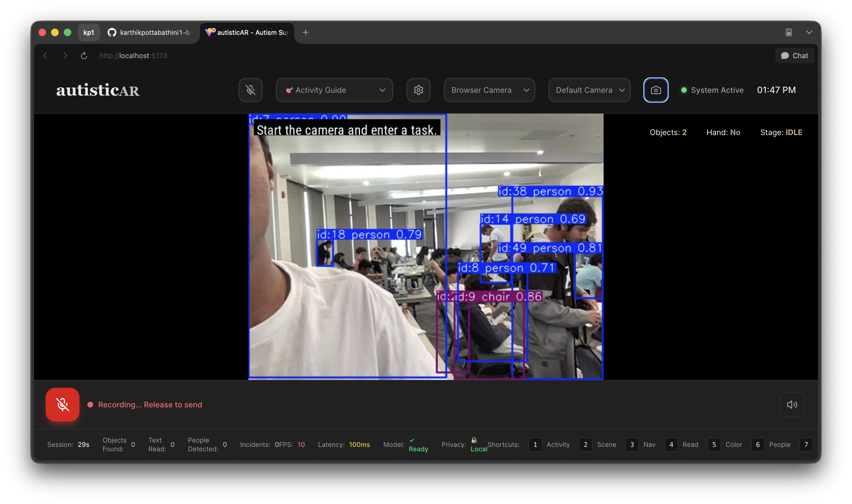Switch to the karthikpottabathini1 GitHub tab
The height and width of the screenshot is (504, 852).
tap(149, 32)
